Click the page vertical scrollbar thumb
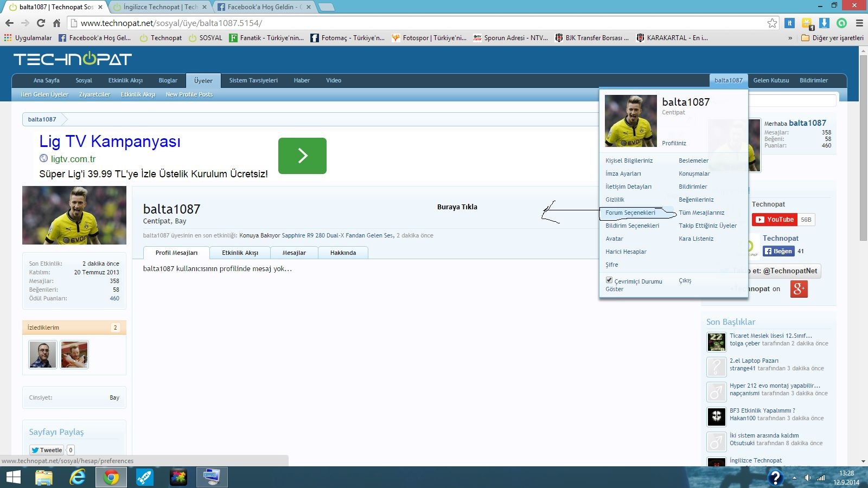This screenshot has height=488, width=868. pos(863,147)
